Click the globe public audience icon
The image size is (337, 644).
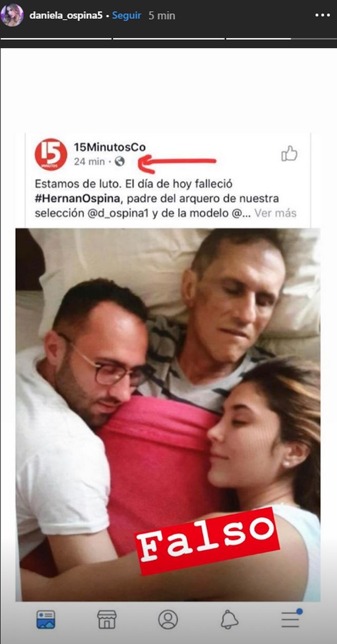click(x=119, y=161)
